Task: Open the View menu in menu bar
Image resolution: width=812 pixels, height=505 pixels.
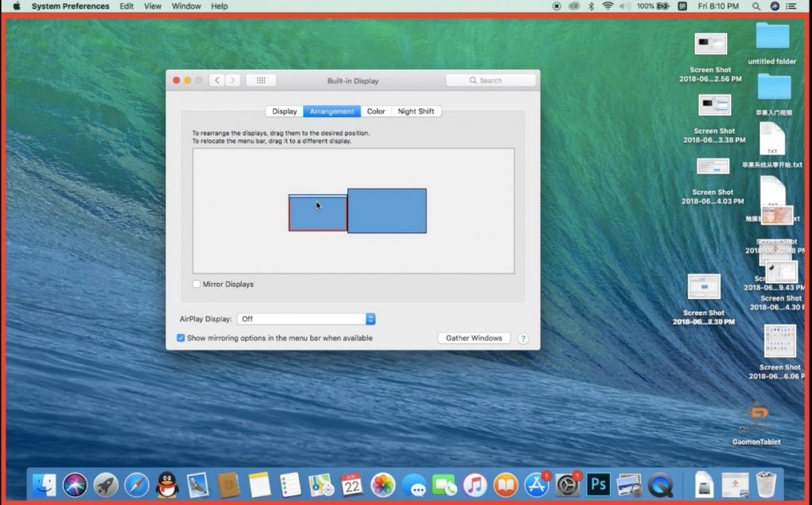Action: pyautogui.click(x=152, y=6)
